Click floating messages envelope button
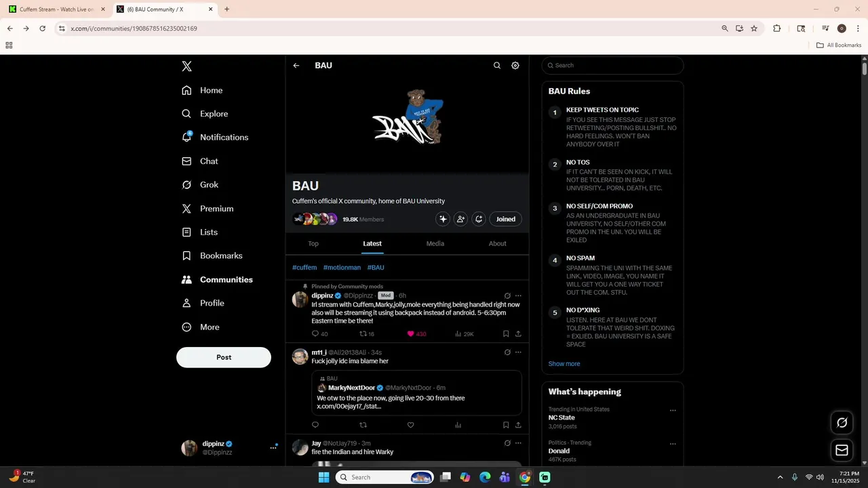The height and width of the screenshot is (488, 868). (x=842, y=450)
